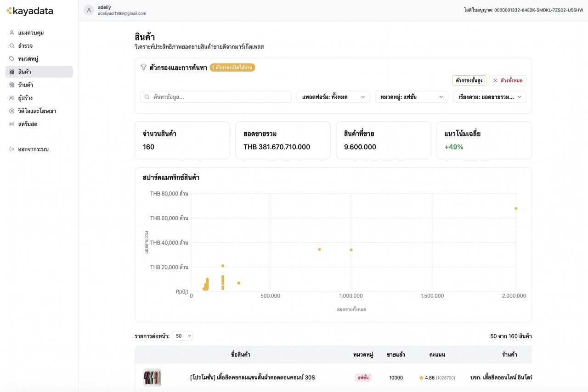Focus the ค้นหาข้อมูล search field
Viewport: 588px width, 392px height.
coord(216,97)
